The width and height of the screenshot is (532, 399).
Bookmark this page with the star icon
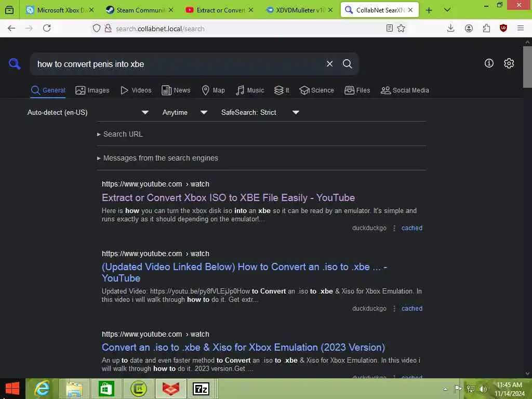[401, 28]
